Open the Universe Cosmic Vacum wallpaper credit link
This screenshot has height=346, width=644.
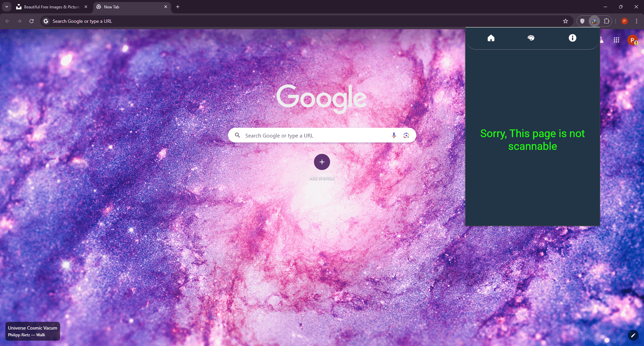pos(33,331)
